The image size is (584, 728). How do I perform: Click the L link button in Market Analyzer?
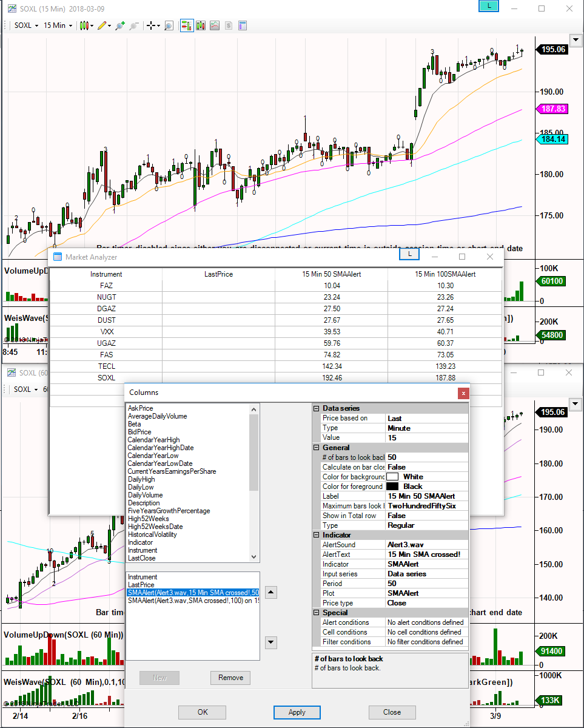click(x=409, y=255)
